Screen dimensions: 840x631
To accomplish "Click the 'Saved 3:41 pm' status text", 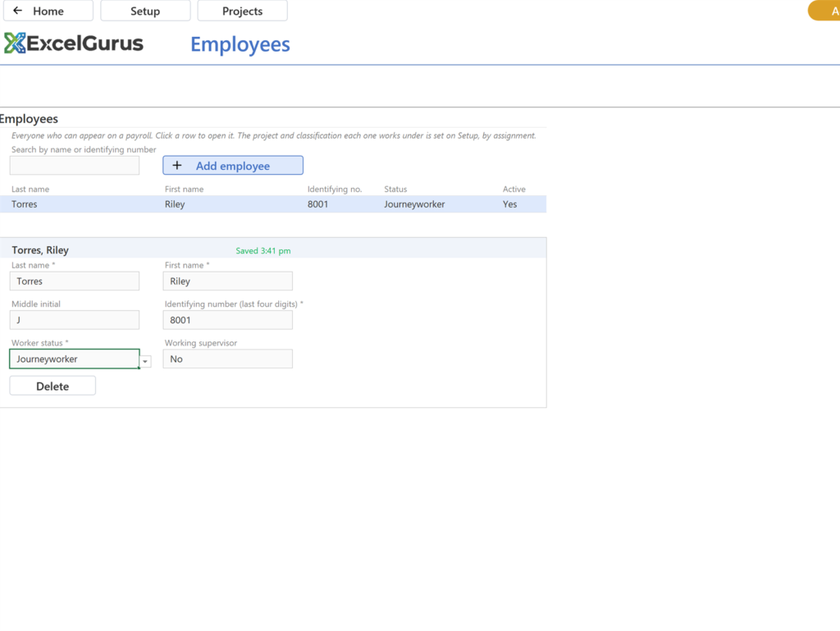I will tap(263, 251).
